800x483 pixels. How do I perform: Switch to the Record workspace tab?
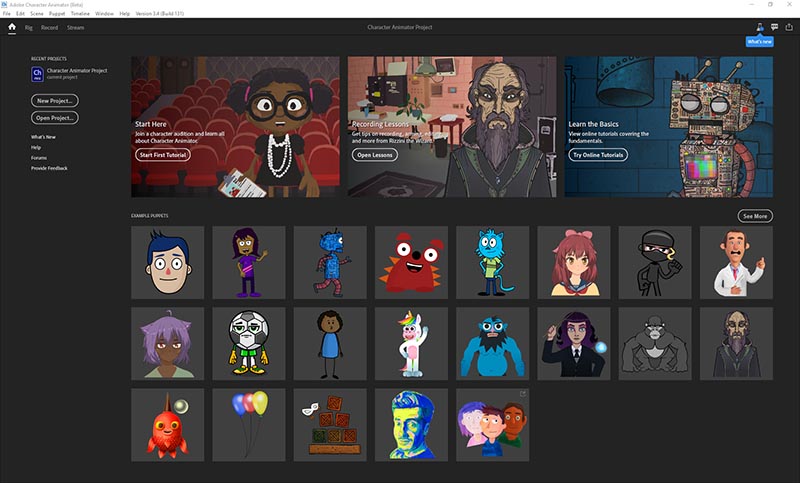tap(49, 28)
